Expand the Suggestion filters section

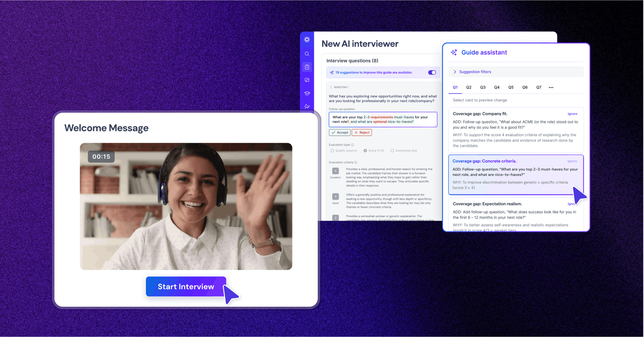click(455, 72)
